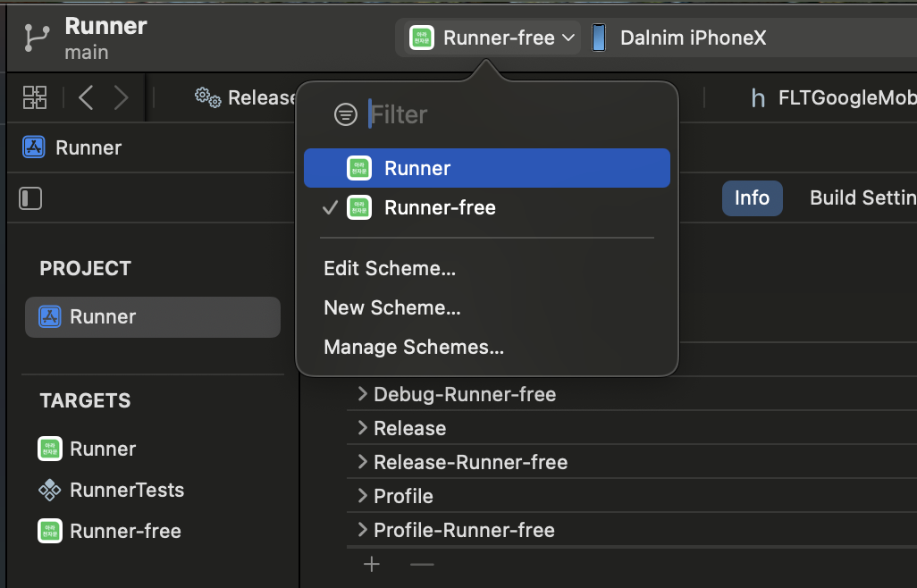Choose the checked Runner-free scheme

tap(486, 207)
